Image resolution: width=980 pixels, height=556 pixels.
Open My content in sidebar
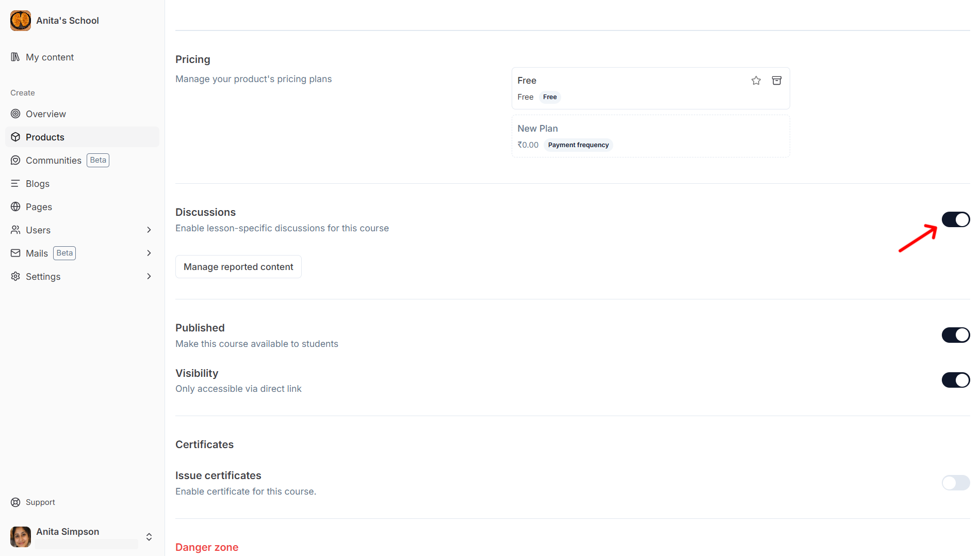(83, 57)
